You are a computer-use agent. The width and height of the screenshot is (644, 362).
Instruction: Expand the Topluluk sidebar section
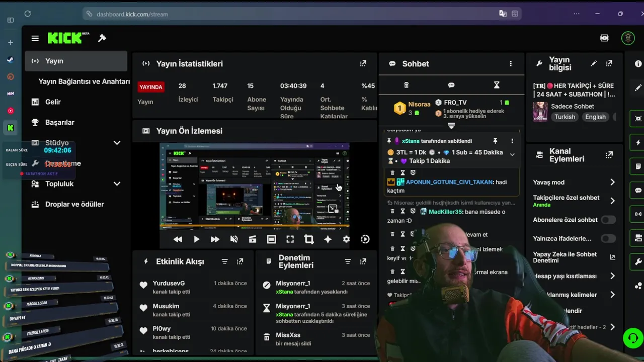pyautogui.click(x=117, y=184)
